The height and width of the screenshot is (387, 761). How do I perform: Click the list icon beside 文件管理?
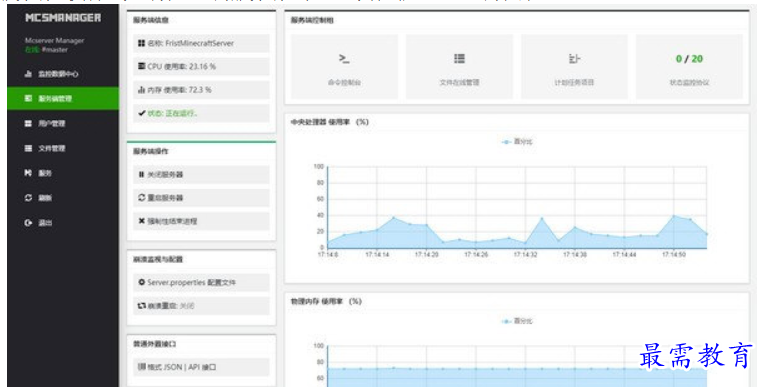click(28, 148)
